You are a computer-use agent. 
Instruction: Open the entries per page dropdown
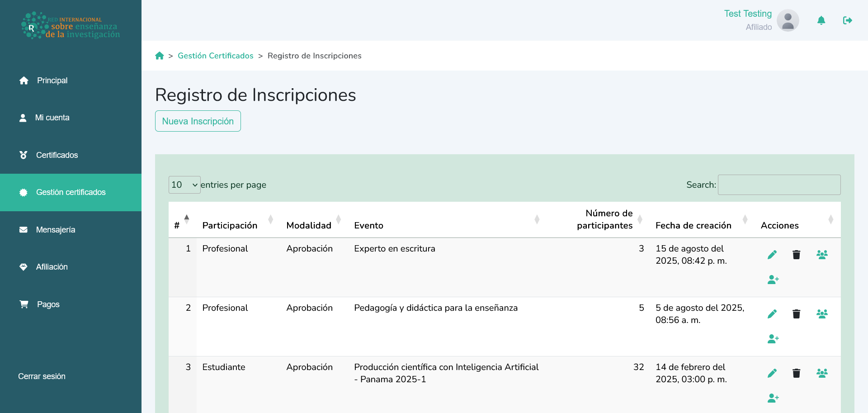(184, 185)
